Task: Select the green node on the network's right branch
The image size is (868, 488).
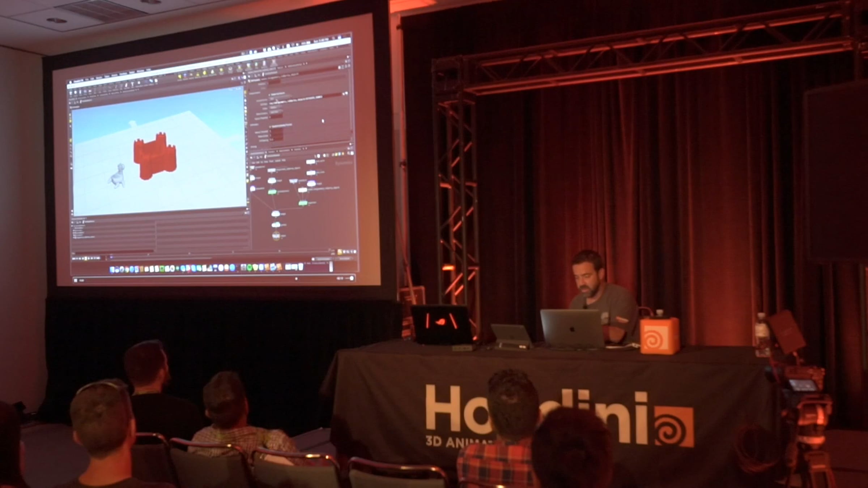Action: 303,204
